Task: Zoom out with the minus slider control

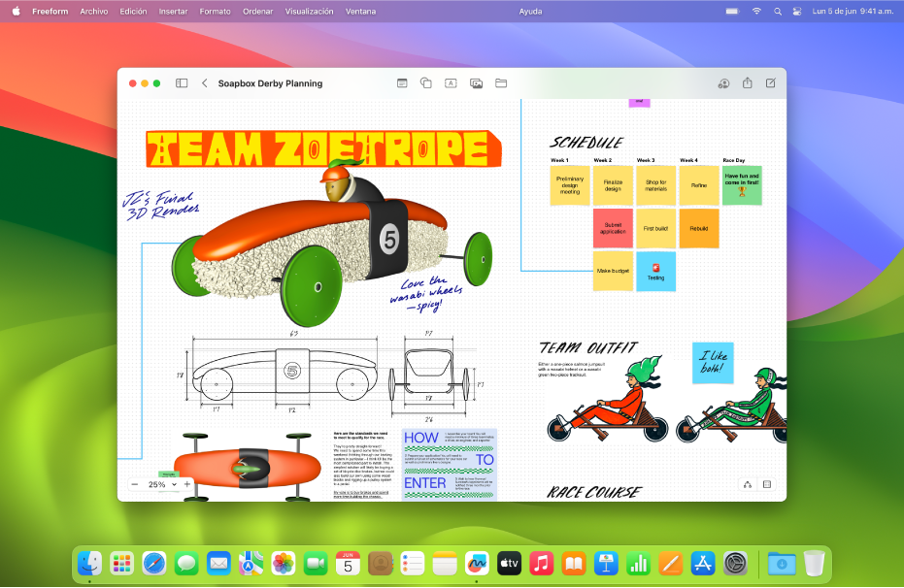Action: click(x=135, y=483)
